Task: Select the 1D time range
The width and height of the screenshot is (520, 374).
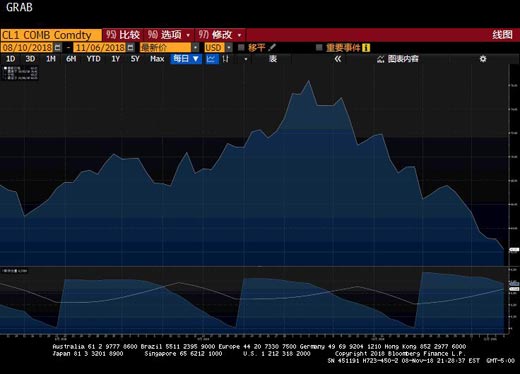Action: click(x=10, y=59)
